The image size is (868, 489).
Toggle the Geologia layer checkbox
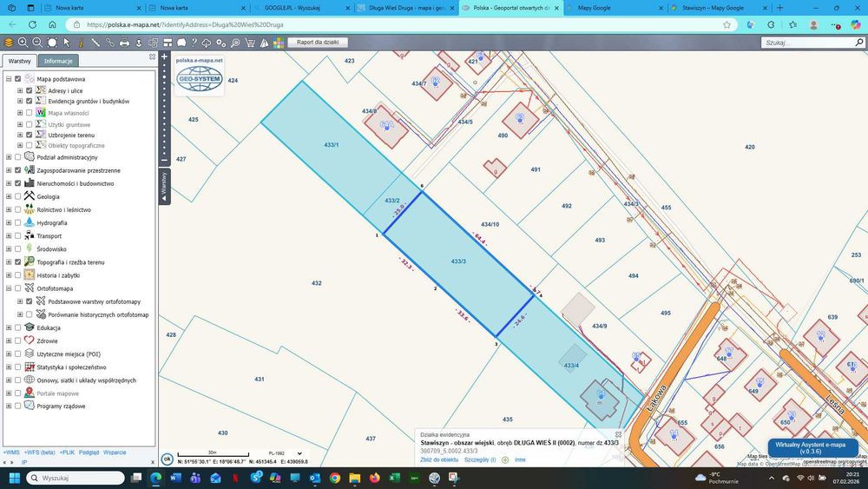point(17,196)
